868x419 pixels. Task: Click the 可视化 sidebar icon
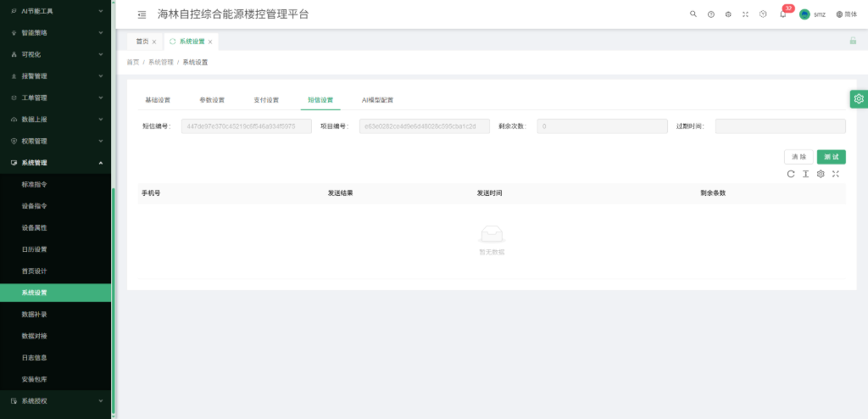pyautogui.click(x=14, y=54)
